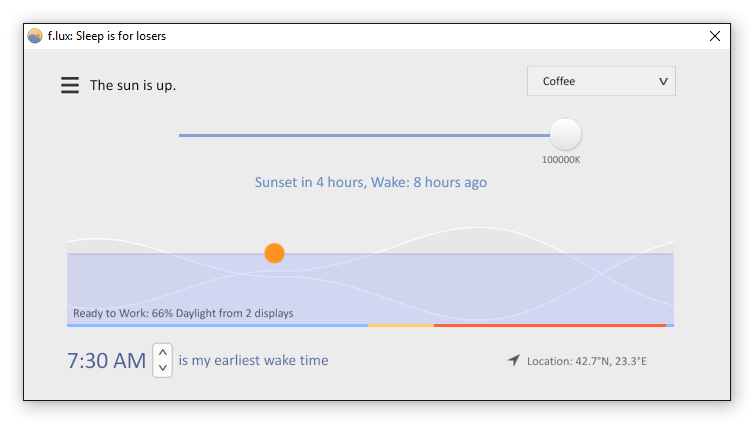Click the blue daytime segment of timeline bar
Image resolution: width=755 pixels, height=430 pixels.
[217, 326]
